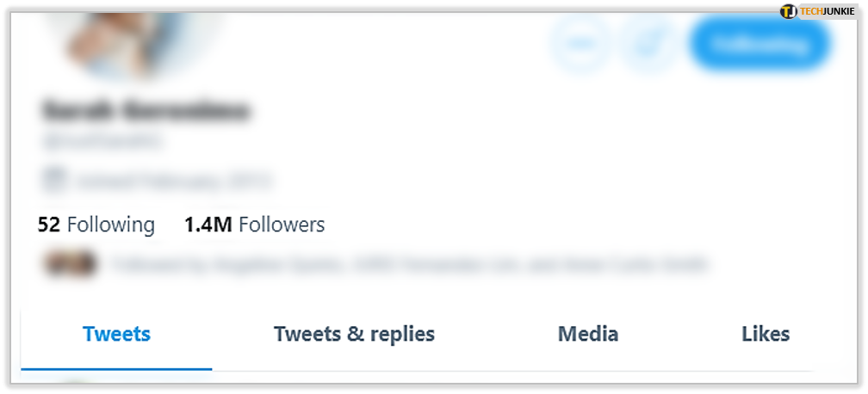Image resolution: width=868 pixels, height=394 pixels.
Task: Open the 52 Following list
Action: 96,225
